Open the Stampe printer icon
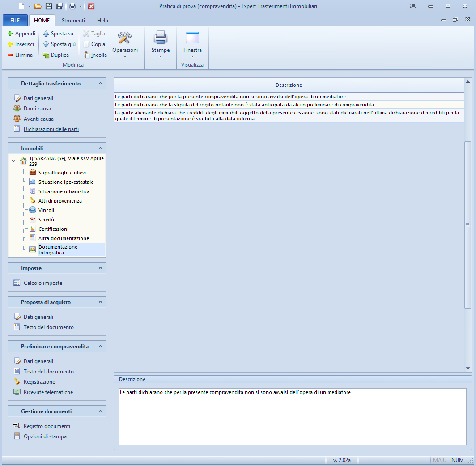Image resolution: width=476 pixels, height=466 pixels. click(x=160, y=38)
